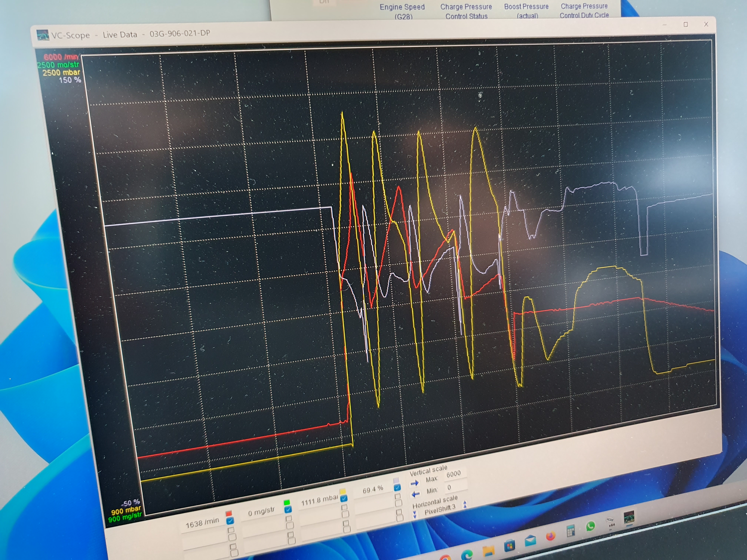Viewport: 747px width, 560px height.
Task: Click the red color swatch beside 1638 /min
Action: point(229,513)
